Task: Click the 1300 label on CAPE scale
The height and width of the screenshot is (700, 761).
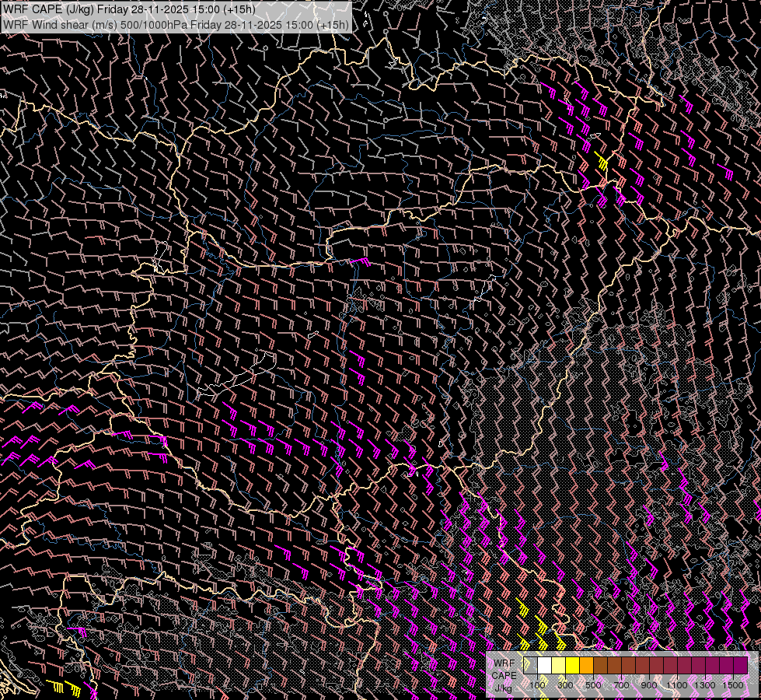Action: (705, 685)
